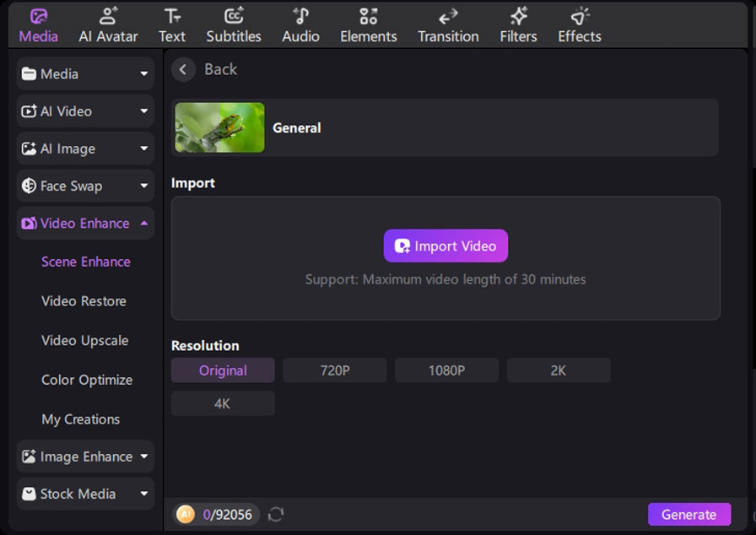Viewport: 756px width, 535px height.
Task: Click the Import Video button
Action: pyautogui.click(x=445, y=246)
